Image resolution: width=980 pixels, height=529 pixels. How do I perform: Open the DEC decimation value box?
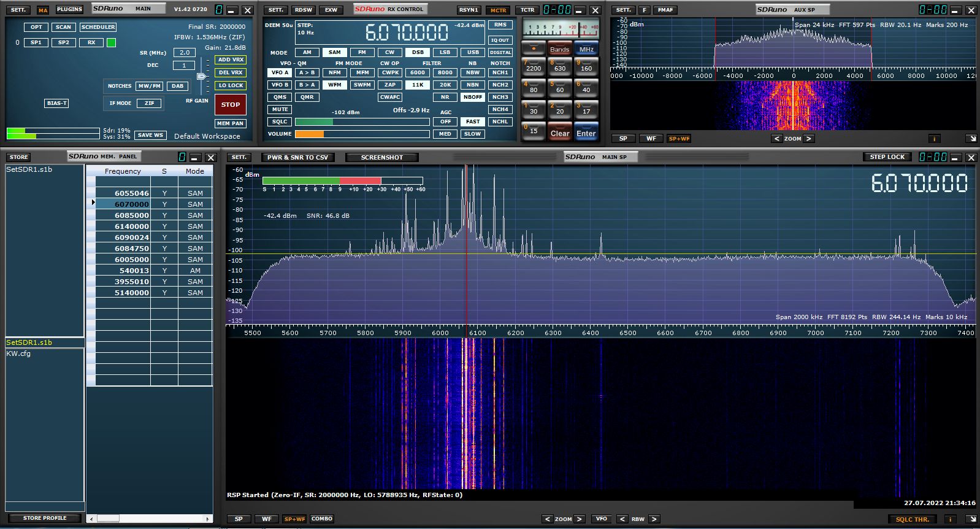[184, 65]
